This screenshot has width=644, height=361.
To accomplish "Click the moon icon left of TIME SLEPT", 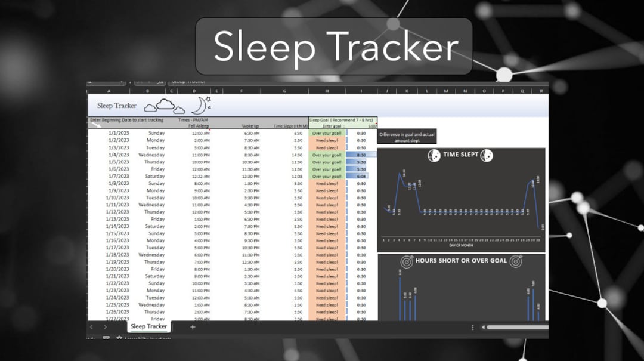I will (434, 155).
